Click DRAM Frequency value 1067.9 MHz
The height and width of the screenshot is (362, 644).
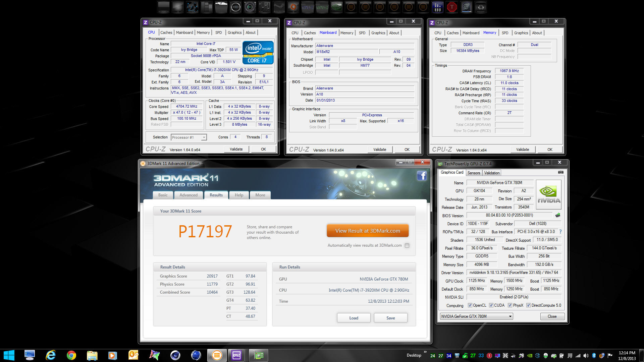click(x=509, y=71)
